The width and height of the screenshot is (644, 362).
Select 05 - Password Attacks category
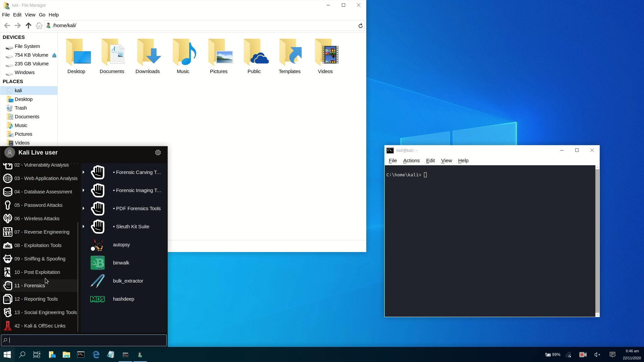[40, 205]
